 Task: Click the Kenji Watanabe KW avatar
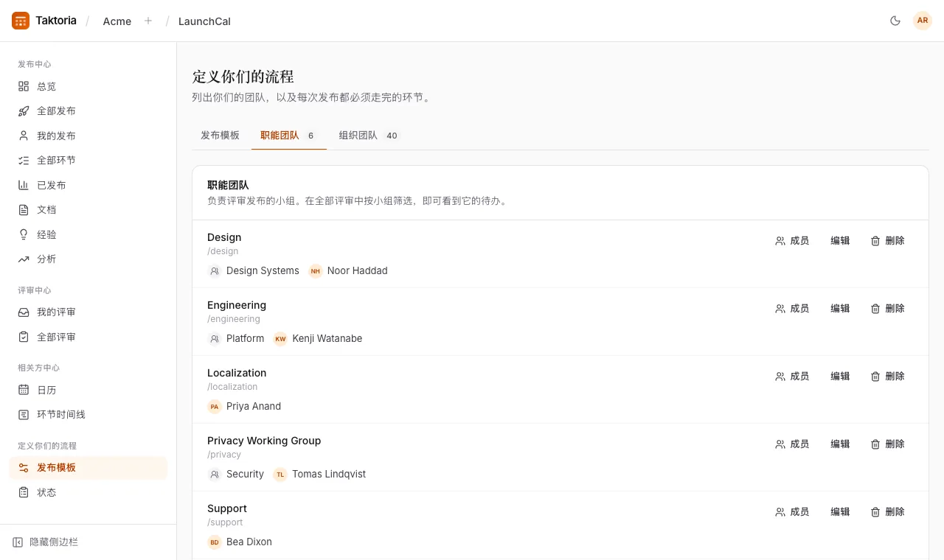click(280, 339)
